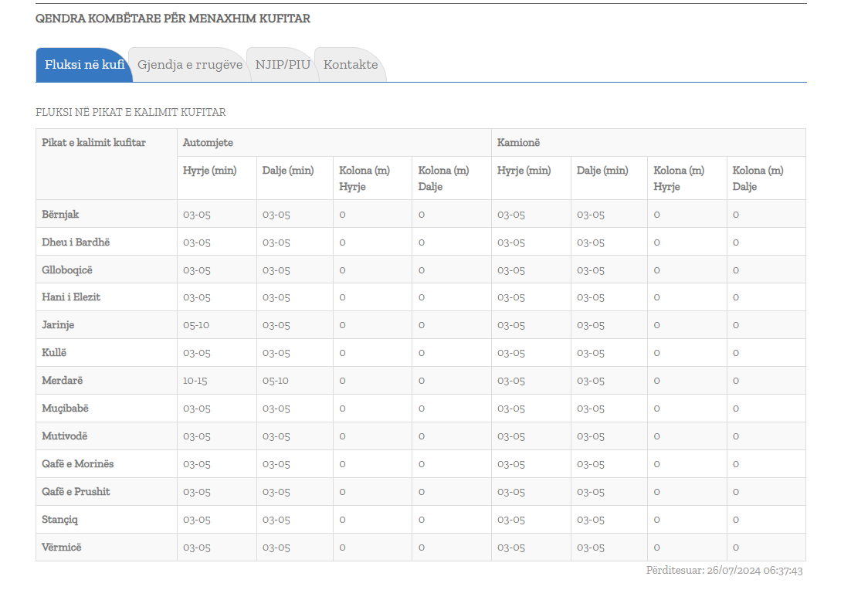The width and height of the screenshot is (868, 590).
Task: Click Stançiq Kamionë Hyrje value 03-05
Action: pos(510,520)
